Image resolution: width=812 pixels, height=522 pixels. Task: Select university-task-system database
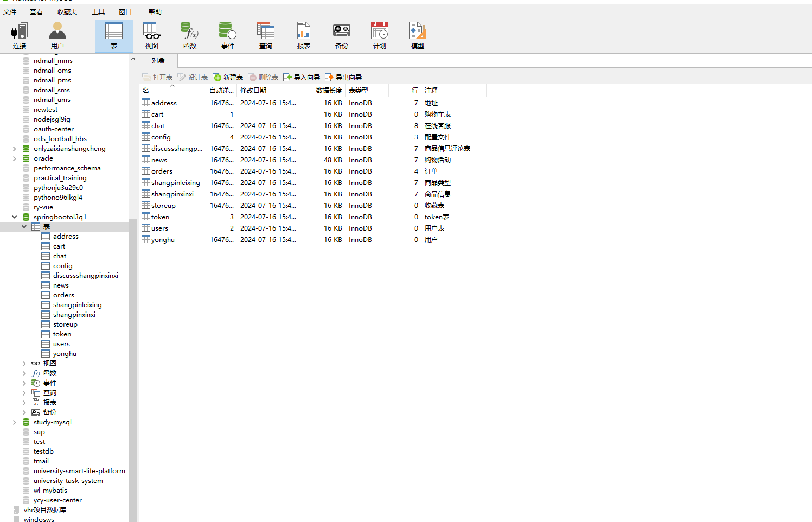[x=68, y=481]
